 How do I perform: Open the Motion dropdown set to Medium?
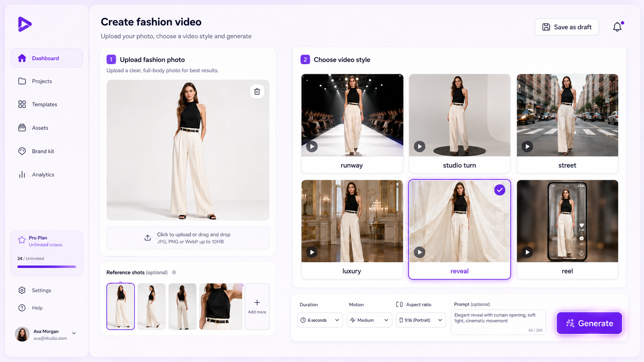point(369,320)
